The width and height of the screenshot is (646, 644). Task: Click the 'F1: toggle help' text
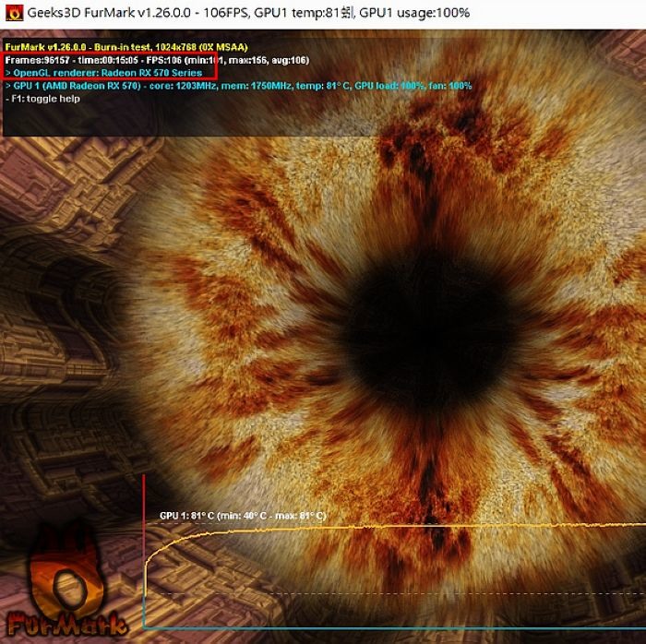(x=42, y=99)
